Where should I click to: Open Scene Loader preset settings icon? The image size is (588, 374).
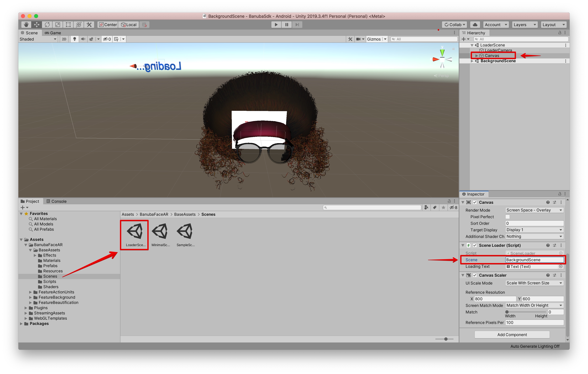click(555, 245)
